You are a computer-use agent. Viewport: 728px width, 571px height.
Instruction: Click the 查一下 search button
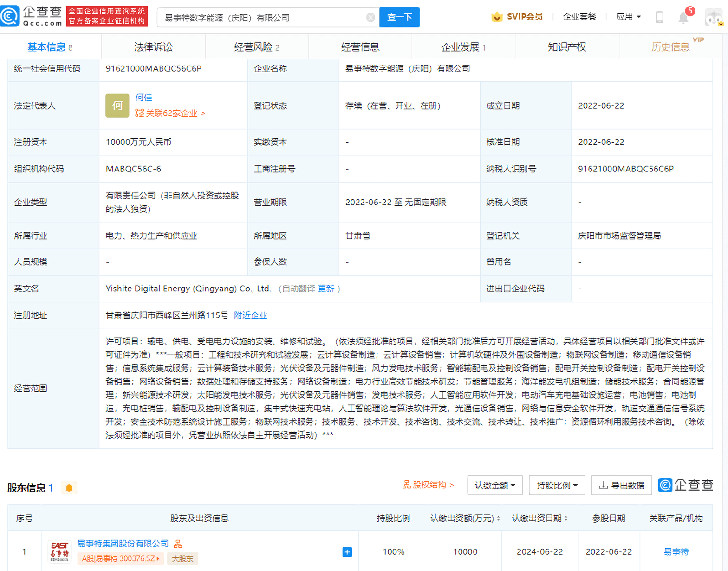coord(399,17)
